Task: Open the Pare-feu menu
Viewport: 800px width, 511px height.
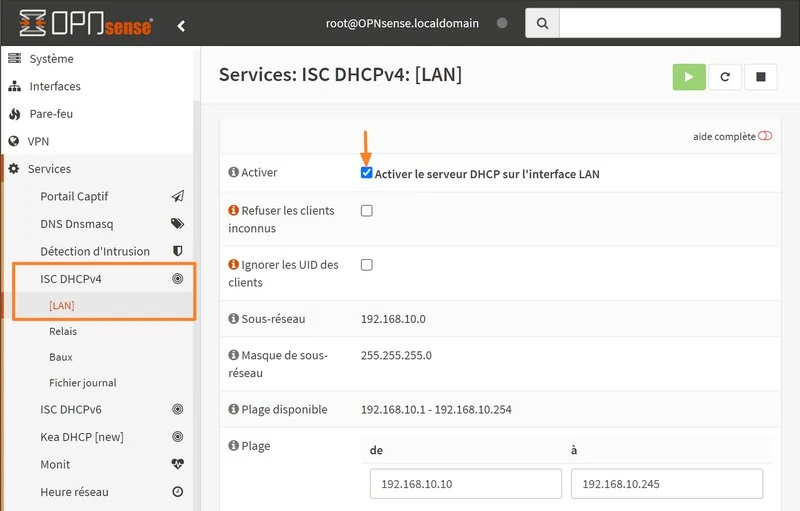Action: coord(51,114)
